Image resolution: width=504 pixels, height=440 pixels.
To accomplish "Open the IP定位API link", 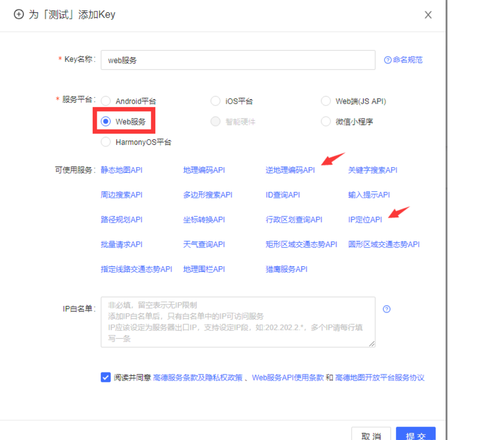I will point(366,219).
